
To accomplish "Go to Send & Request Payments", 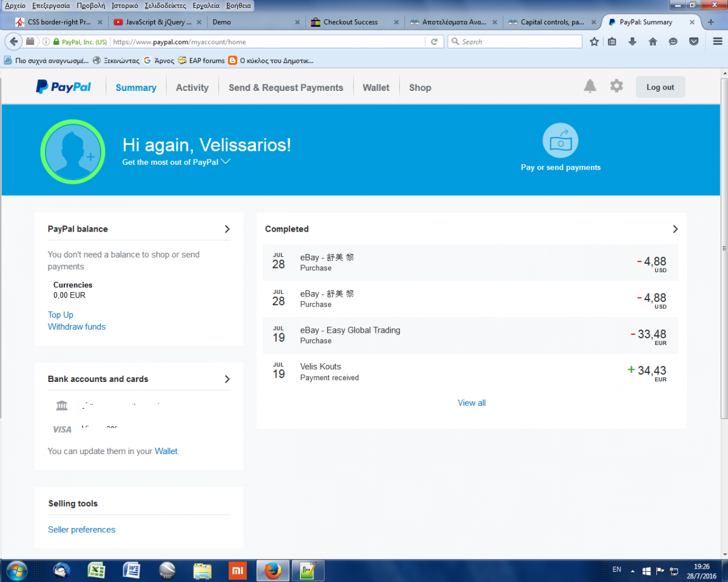I will point(286,87).
